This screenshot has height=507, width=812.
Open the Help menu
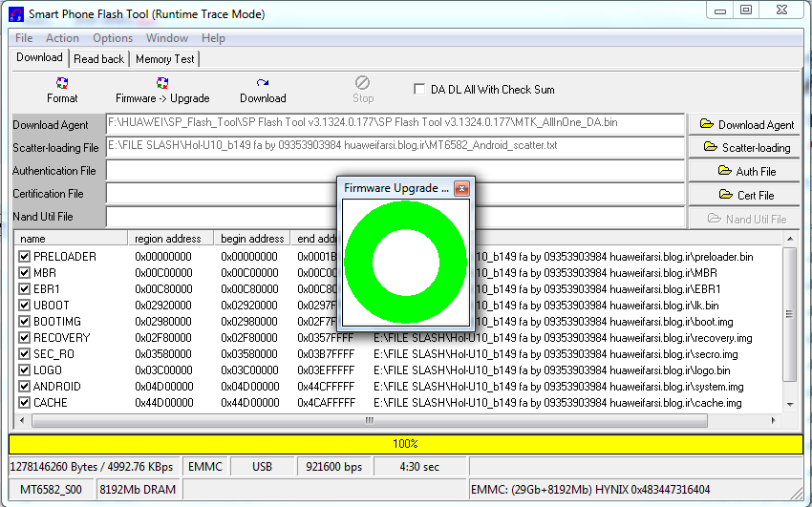coord(213,38)
